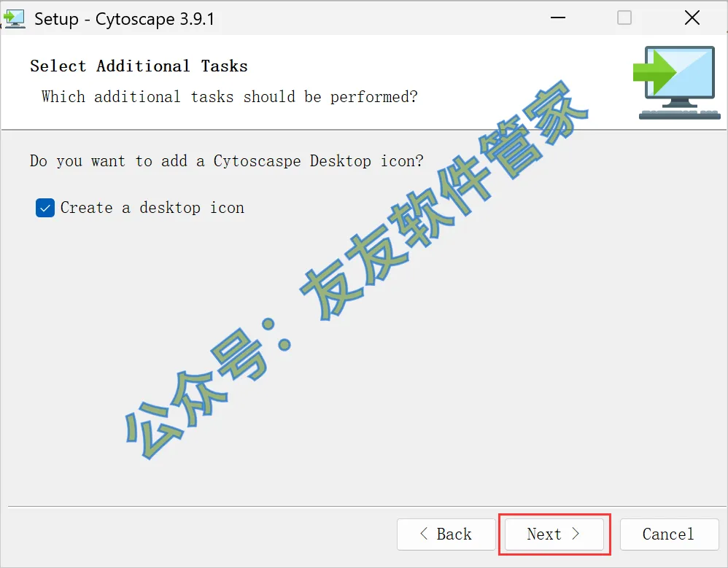This screenshot has width=728, height=568.
Task: Click the 'Which additional tasks should be performed?' text
Action: (229, 97)
